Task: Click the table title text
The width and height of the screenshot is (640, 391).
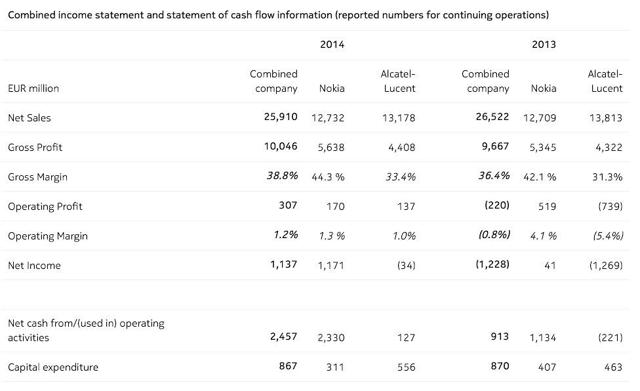Action: pyautogui.click(x=278, y=15)
